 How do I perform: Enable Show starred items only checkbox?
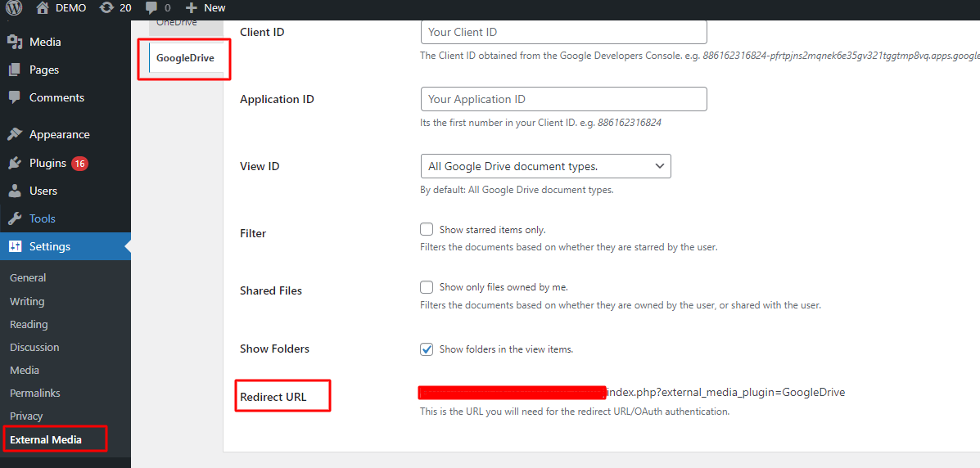point(427,229)
